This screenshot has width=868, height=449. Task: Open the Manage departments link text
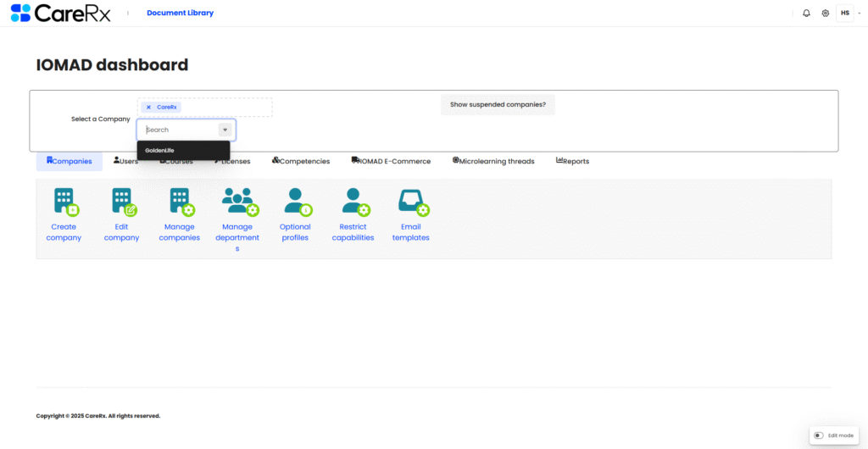pyautogui.click(x=237, y=238)
